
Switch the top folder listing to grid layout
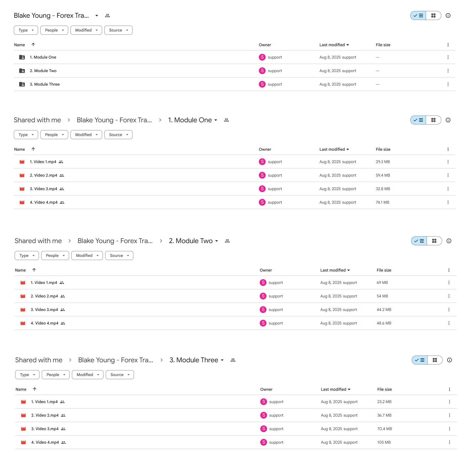click(433, 15)
